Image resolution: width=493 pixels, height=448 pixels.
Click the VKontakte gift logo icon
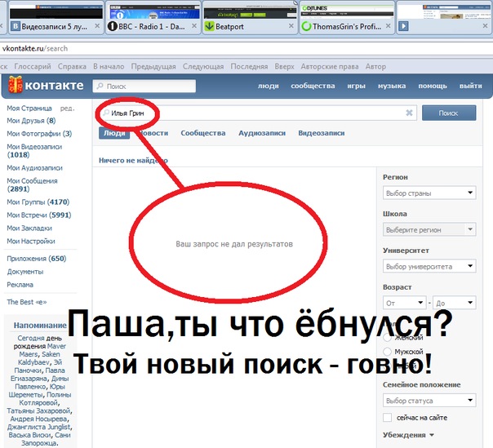pyautogui.click(x=15, y=85)
